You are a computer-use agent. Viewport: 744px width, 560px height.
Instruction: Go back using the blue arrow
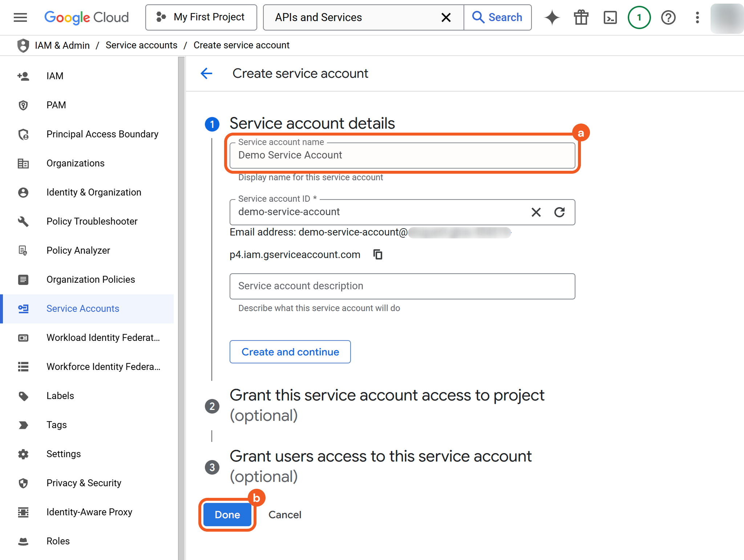tap(206, 73)
